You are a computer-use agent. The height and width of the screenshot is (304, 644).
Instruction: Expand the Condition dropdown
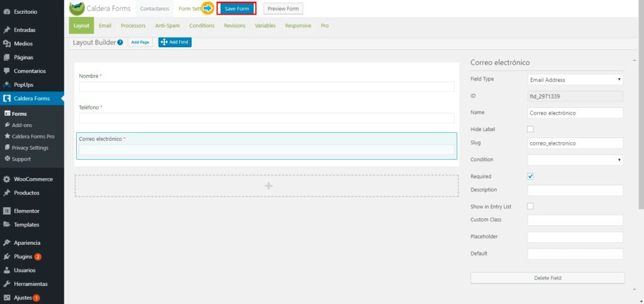[575, 160]
